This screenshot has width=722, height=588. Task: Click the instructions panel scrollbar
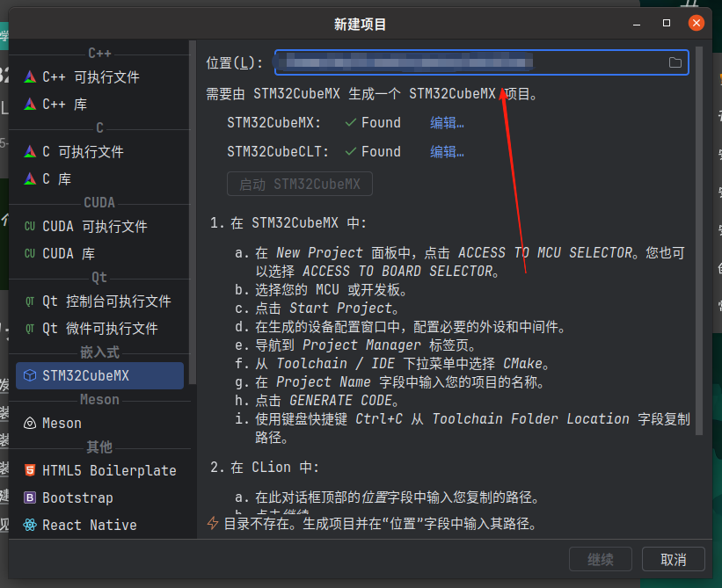699,240
